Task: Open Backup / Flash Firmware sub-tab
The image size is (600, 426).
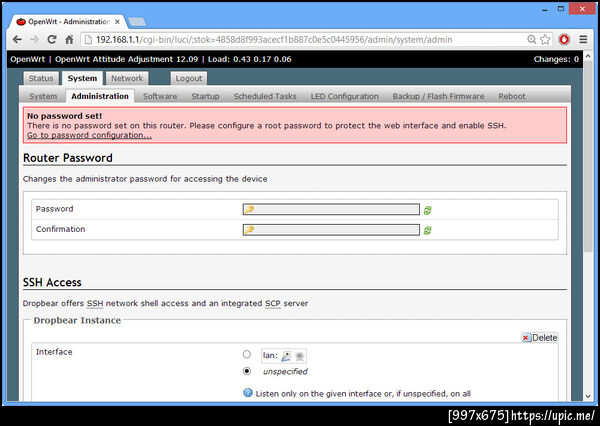Action: coord(439,96)
